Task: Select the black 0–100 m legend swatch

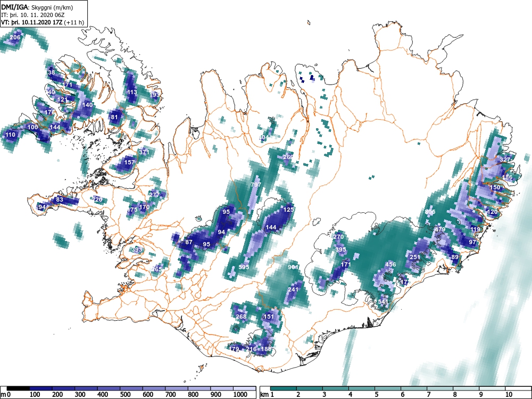Action: (x=18, y=388)
